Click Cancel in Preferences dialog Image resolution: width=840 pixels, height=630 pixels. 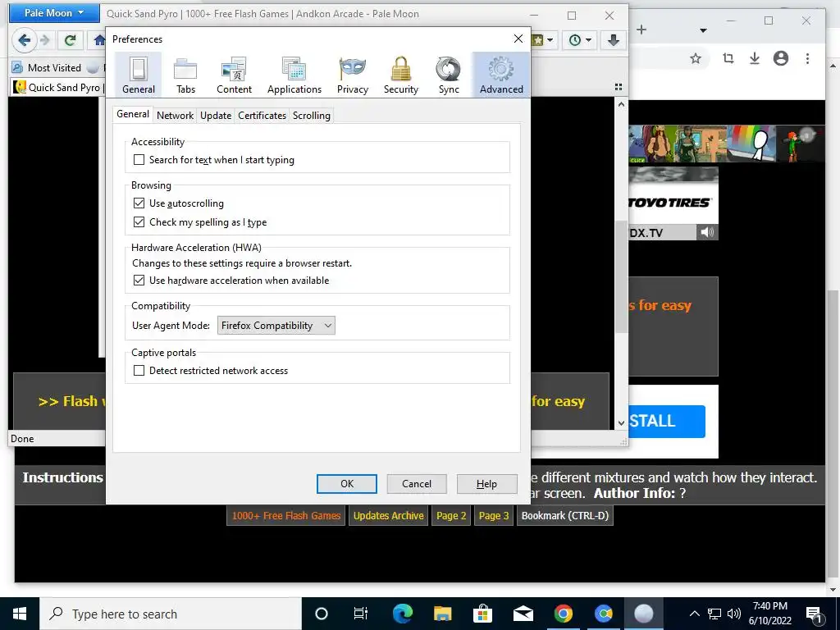click(x=417, y=484)
